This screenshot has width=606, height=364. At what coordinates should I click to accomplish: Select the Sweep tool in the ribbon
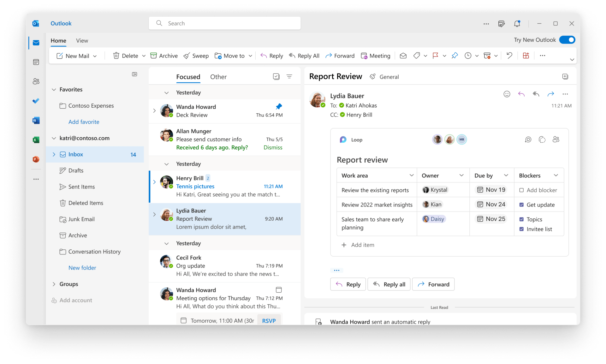point(196,56)
